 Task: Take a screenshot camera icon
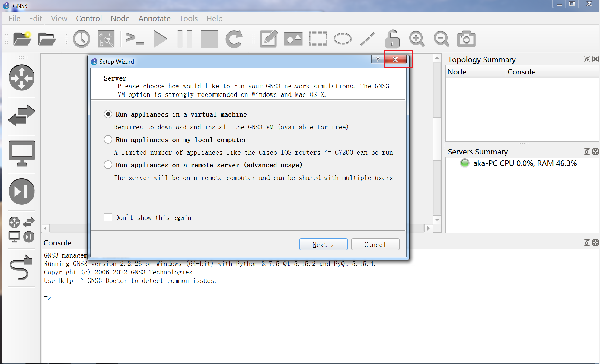tap(466, 39)
